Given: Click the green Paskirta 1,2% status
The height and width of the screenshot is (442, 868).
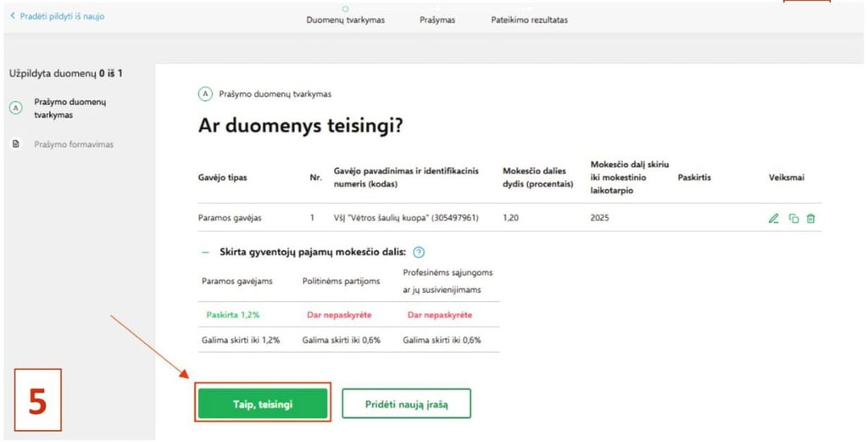Looking at the screenshot, I should [232, 315].
